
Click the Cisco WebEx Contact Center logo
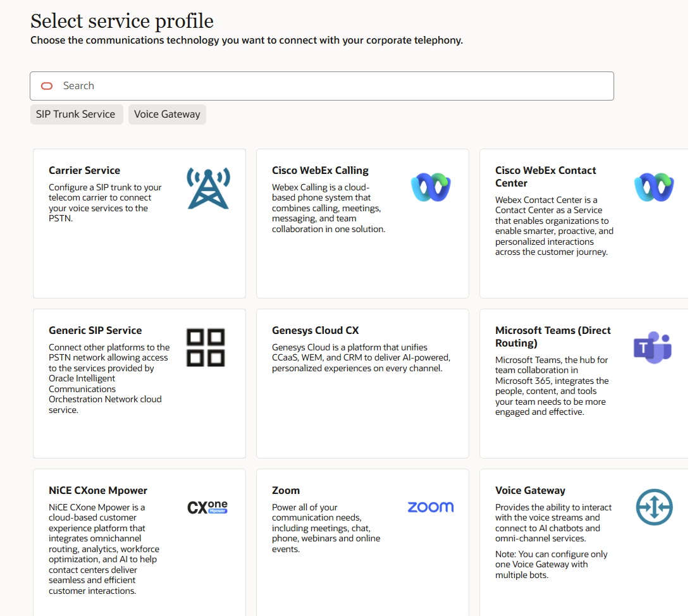[654, 187]
